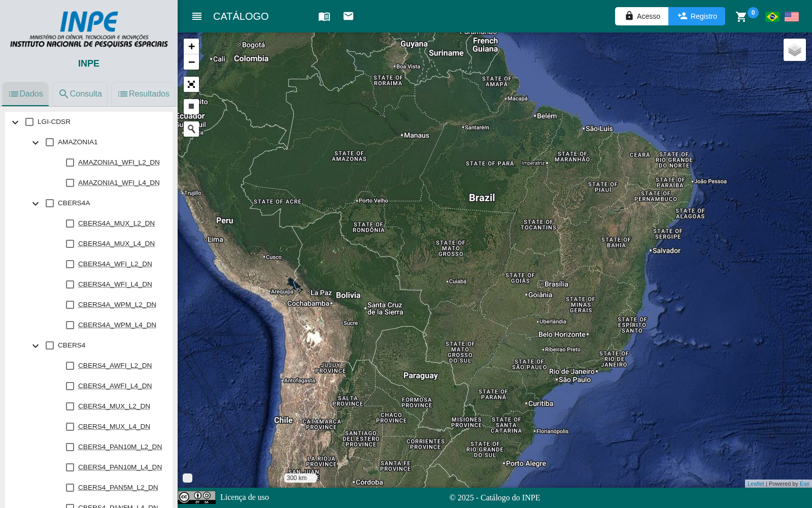Open the map layers control

795,50
